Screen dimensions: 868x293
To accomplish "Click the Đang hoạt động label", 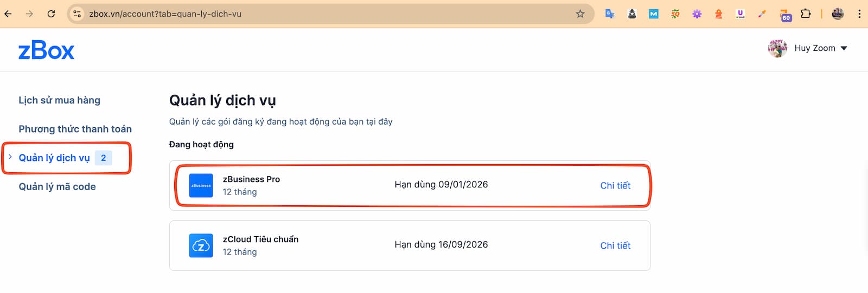I will click(201, 145).
